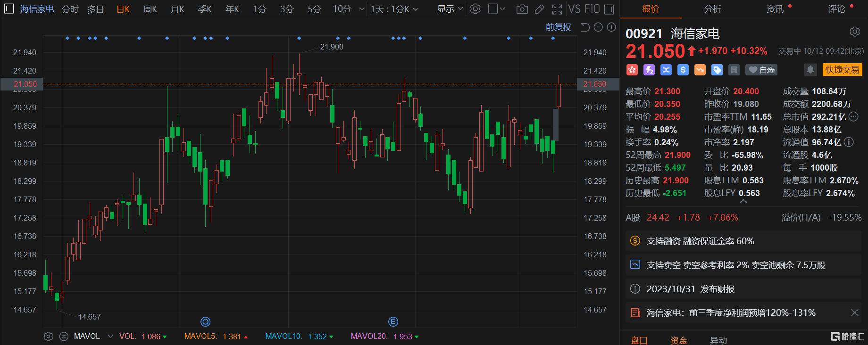This screenshot has height=345, width=868.
Task: Switch to the 周K weekly chart tab
Action: point(150,9)
